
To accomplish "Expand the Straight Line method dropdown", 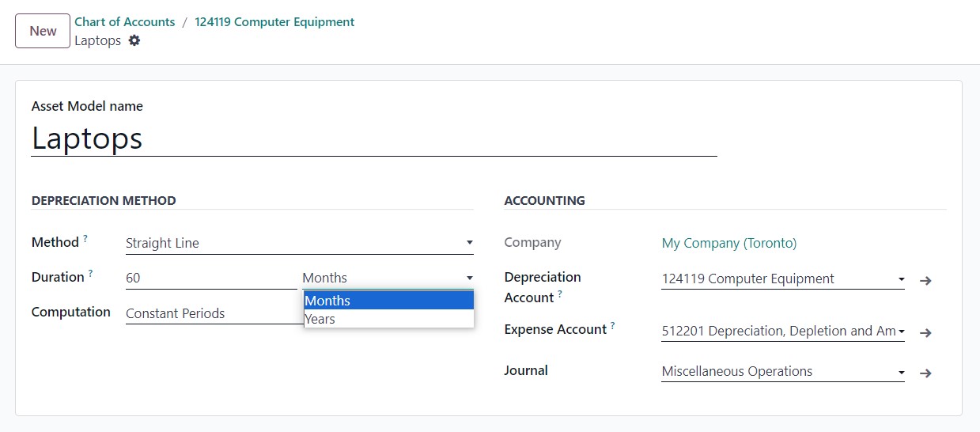I will (x=299, y=243).
